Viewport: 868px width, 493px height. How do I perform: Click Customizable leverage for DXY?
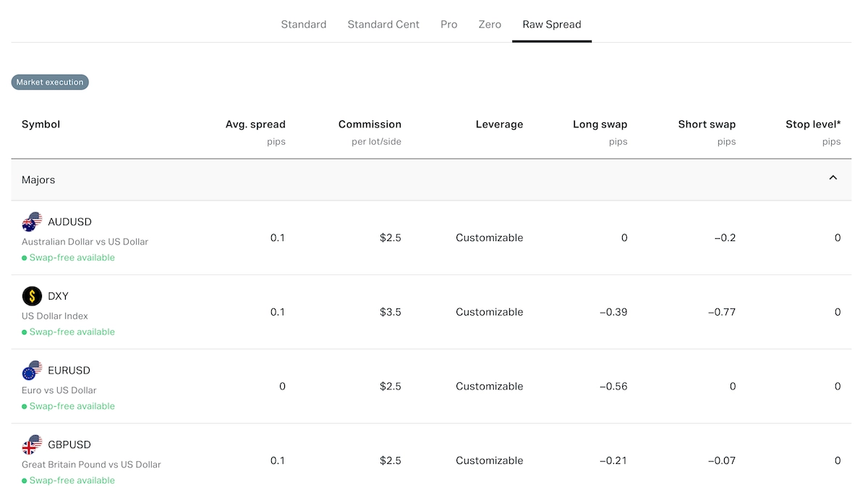[x=489, y=312]
